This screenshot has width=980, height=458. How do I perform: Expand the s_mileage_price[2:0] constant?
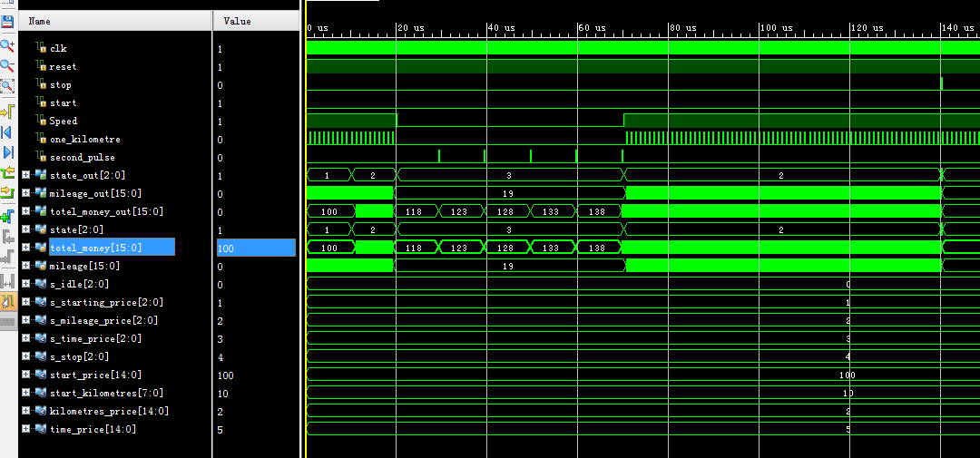[25, 320]
